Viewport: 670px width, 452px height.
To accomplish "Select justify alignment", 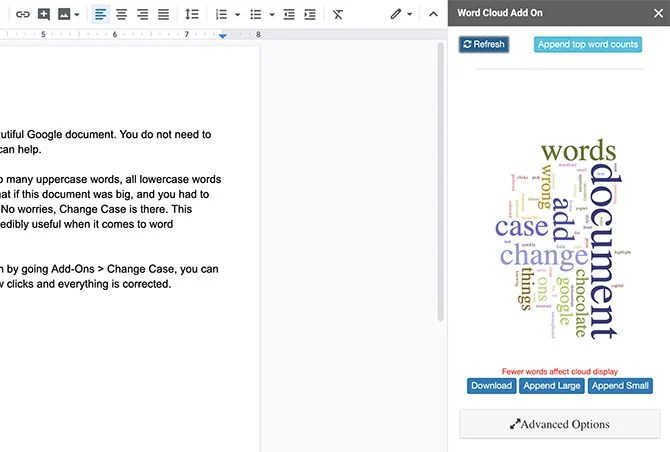I will pos(163,15).
